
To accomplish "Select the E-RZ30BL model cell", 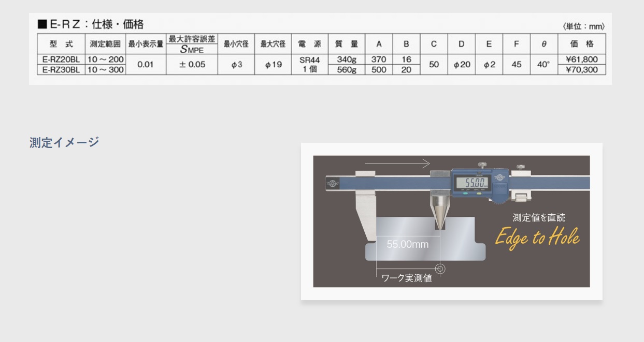I will click(x=61, y=70).
